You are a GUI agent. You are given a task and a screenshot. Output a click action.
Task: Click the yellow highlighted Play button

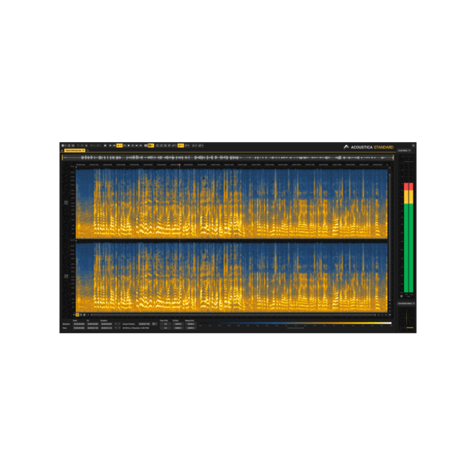click(x=118, y=146)
